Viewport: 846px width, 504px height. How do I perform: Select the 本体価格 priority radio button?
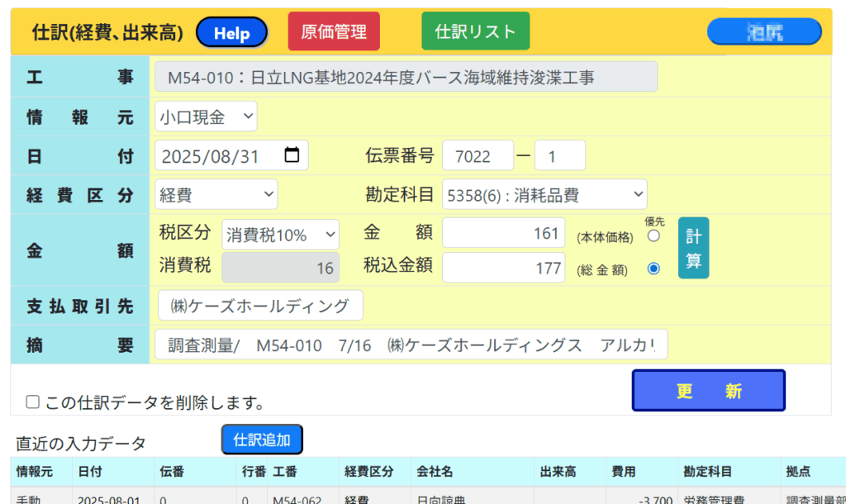654,236
